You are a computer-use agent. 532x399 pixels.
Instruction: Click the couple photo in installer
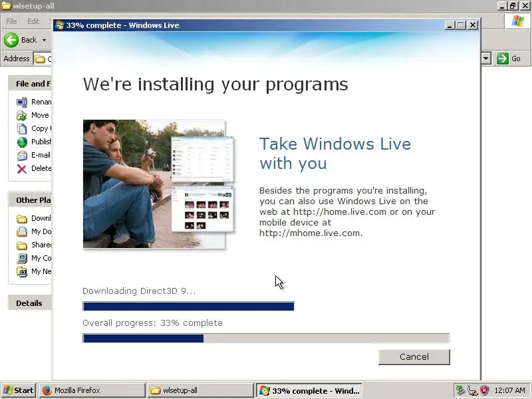[x=154, y=184]
